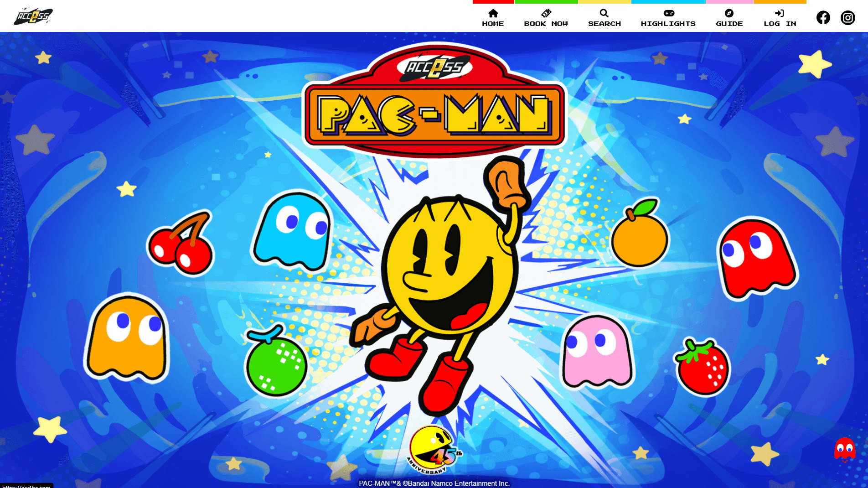Go to the Home menu item

coord(493,24)
